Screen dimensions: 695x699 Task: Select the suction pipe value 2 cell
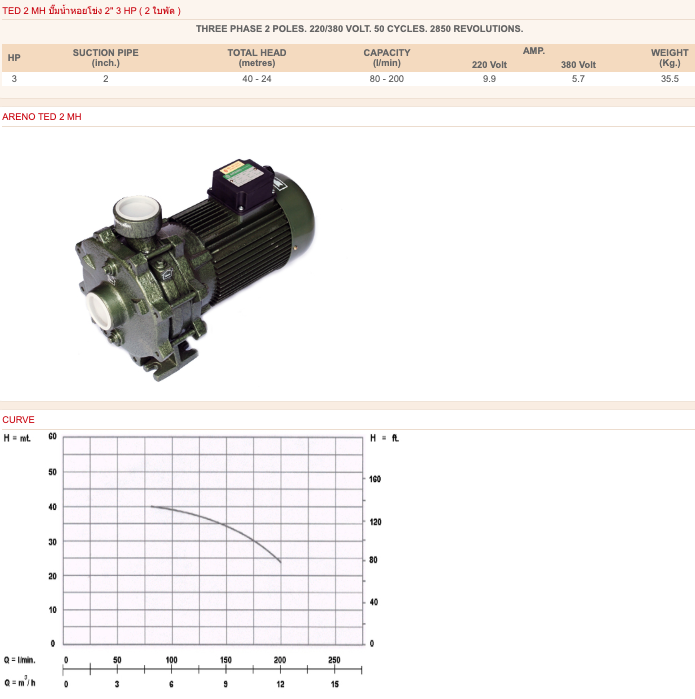(106, 79)
